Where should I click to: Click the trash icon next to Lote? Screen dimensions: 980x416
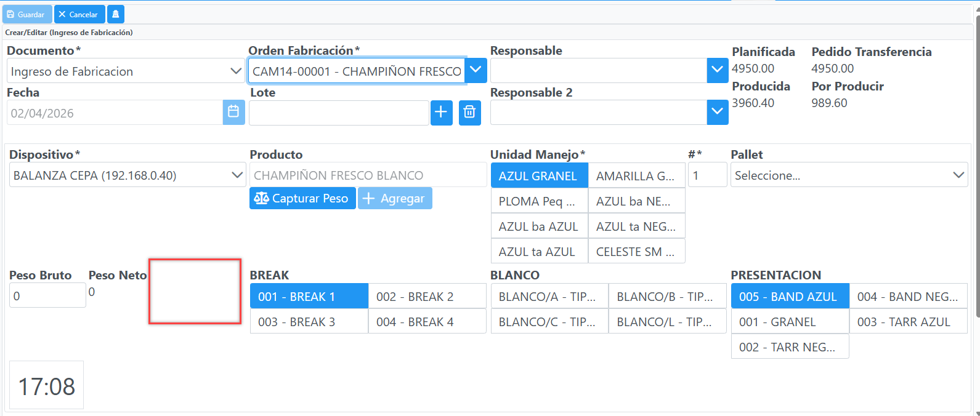[x=469, y=113]
